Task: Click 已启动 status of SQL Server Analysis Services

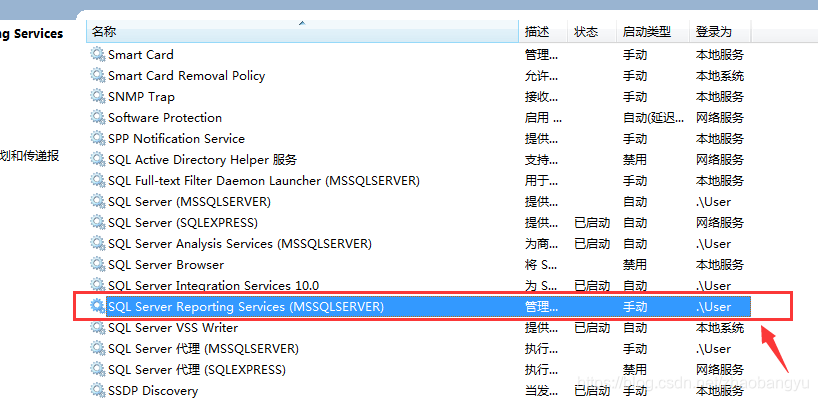Action: point(592,244)
